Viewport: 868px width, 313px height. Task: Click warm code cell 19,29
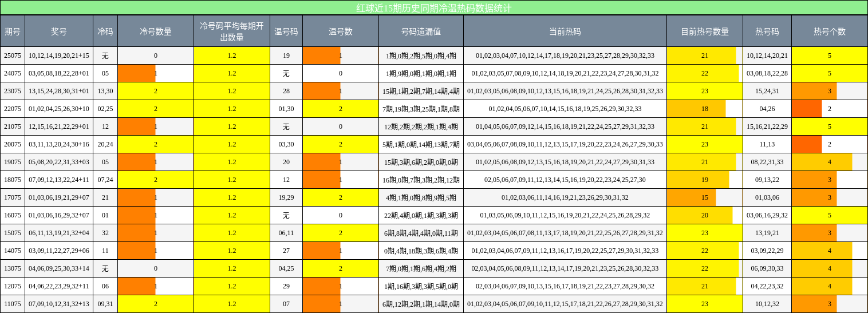tap(286, 197)
